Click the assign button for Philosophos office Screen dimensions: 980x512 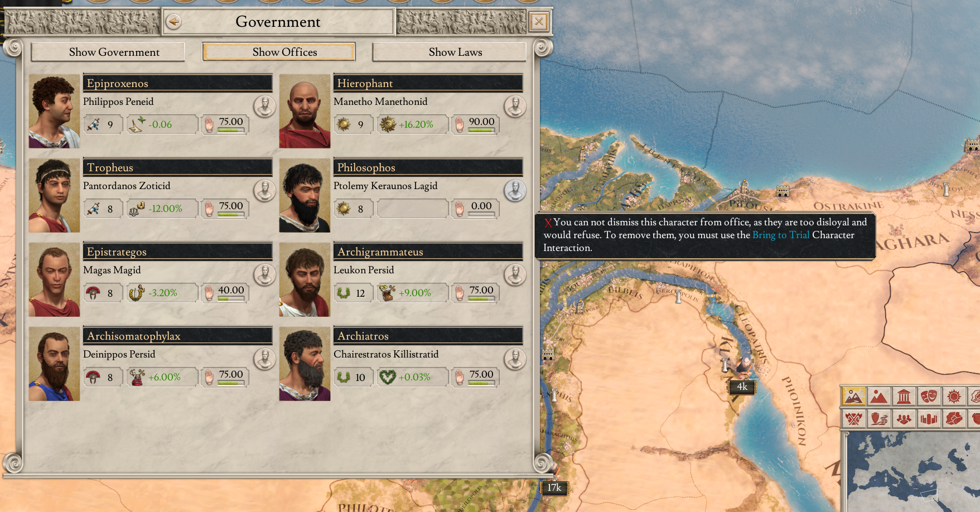pos(515,191)
